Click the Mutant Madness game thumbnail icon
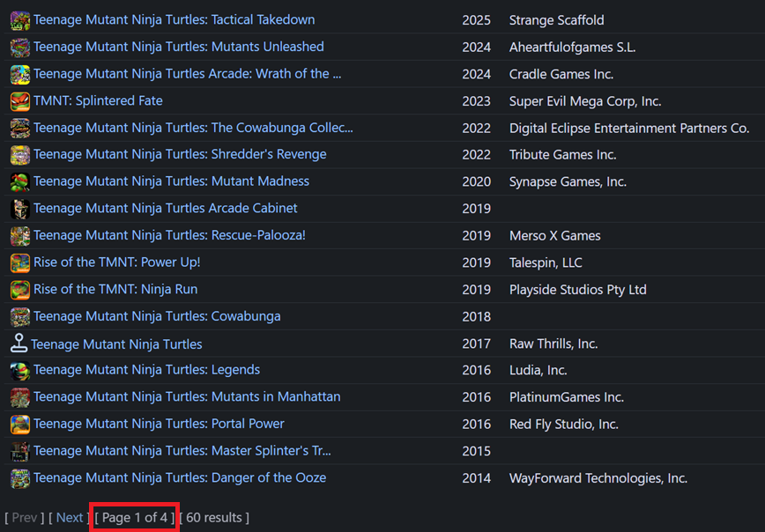 coord(20,182)
